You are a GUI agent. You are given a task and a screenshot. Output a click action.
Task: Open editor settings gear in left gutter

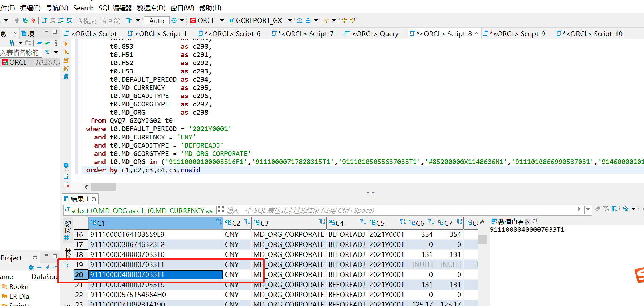point(66,165)
